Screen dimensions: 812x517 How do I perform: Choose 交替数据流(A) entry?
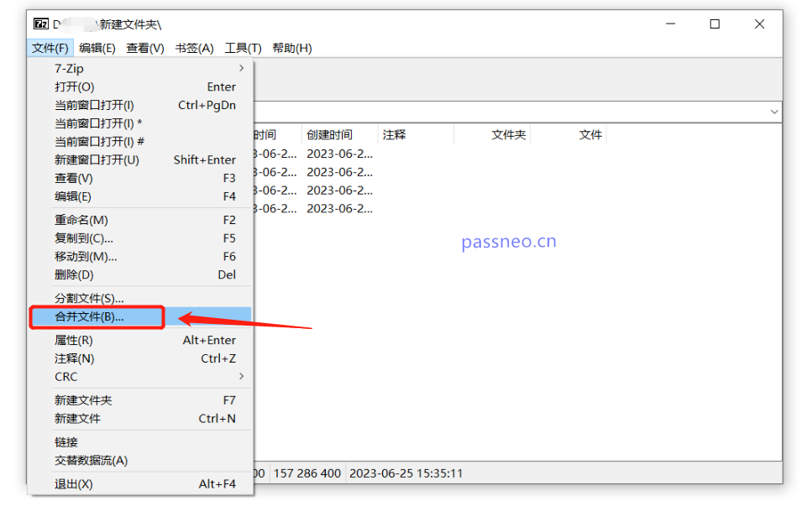click(x=140, y=460)
